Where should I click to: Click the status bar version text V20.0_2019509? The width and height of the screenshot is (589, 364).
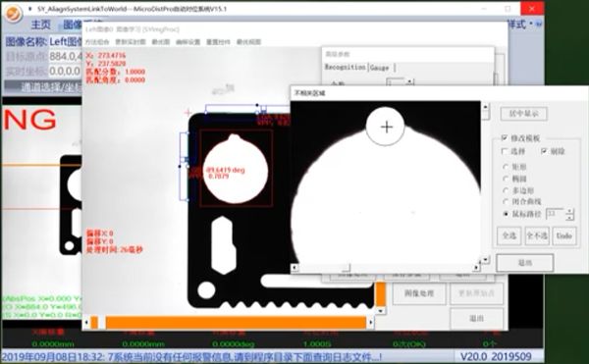click(496, 356)
